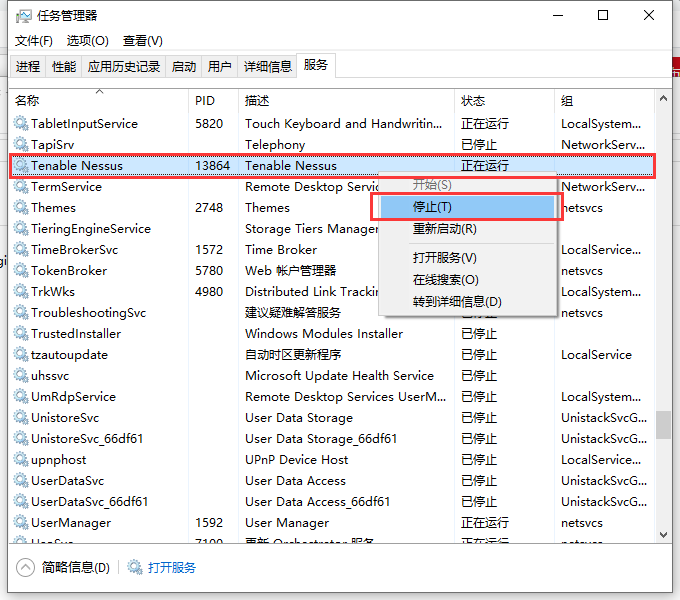Click the gear icon beside tzautoupdate

21,354
